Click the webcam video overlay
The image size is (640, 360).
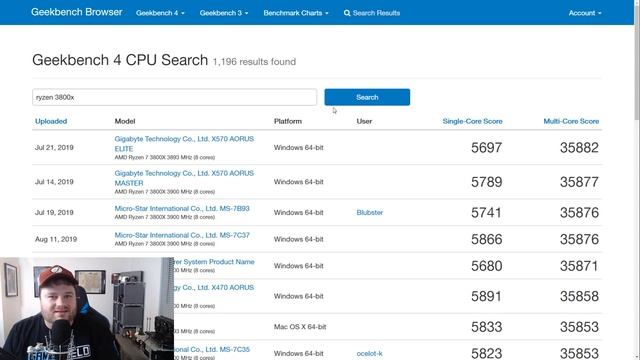87,309
